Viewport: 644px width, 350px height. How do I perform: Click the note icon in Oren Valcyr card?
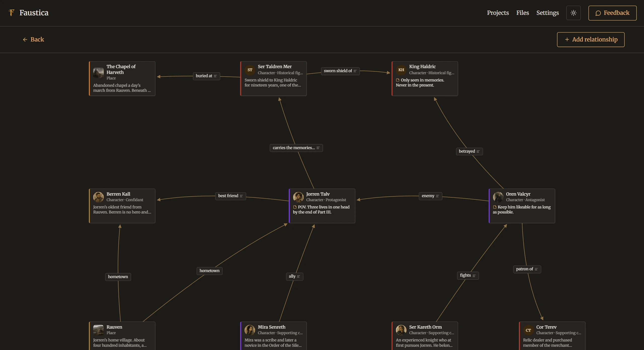click(x=495, y=207)
